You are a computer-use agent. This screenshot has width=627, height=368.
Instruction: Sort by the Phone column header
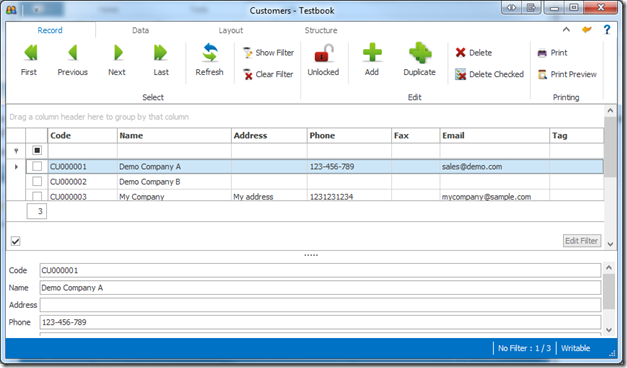coord(349,136)
